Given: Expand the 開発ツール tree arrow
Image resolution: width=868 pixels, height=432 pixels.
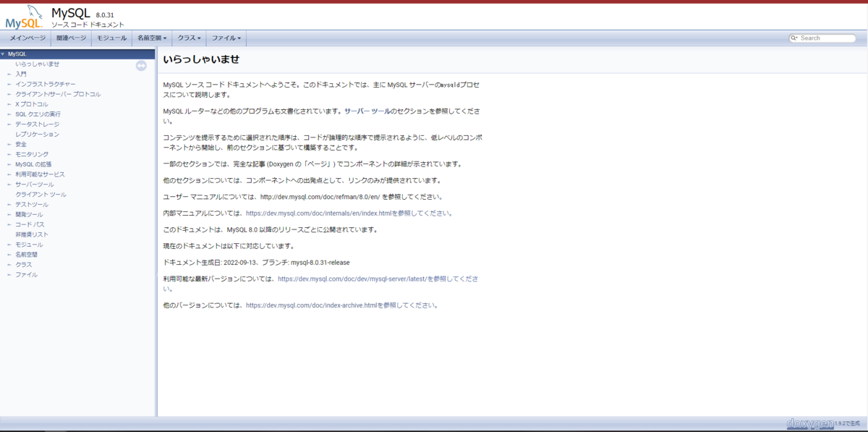Looking at the screenshot, I should [x=9, y=215].
